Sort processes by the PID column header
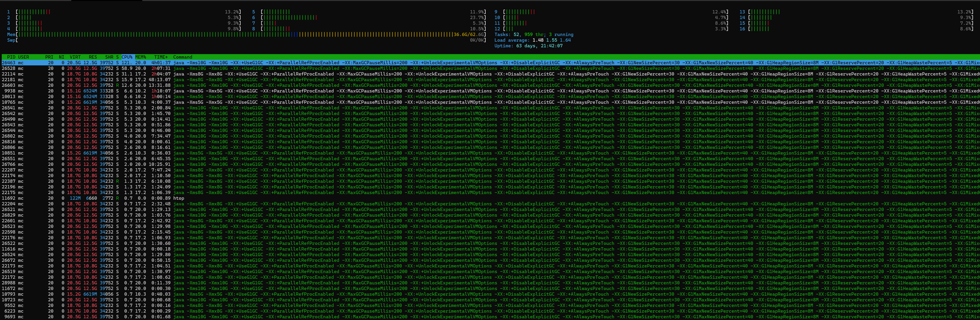This screenshot has width=980, height=320. (x=11, y=57)
